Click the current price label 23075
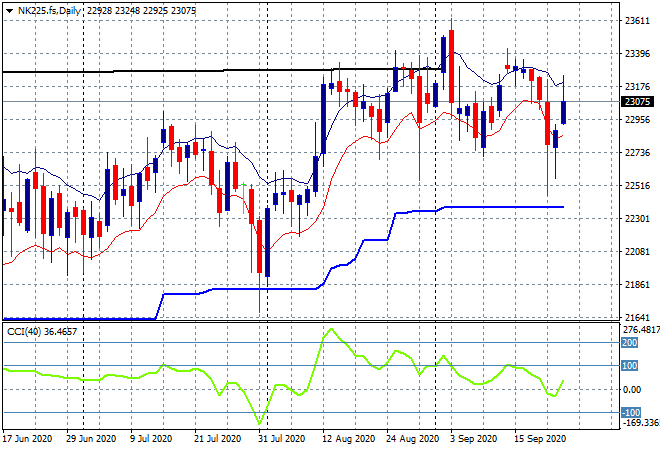The image size is (660, 450). pos(637,101)
